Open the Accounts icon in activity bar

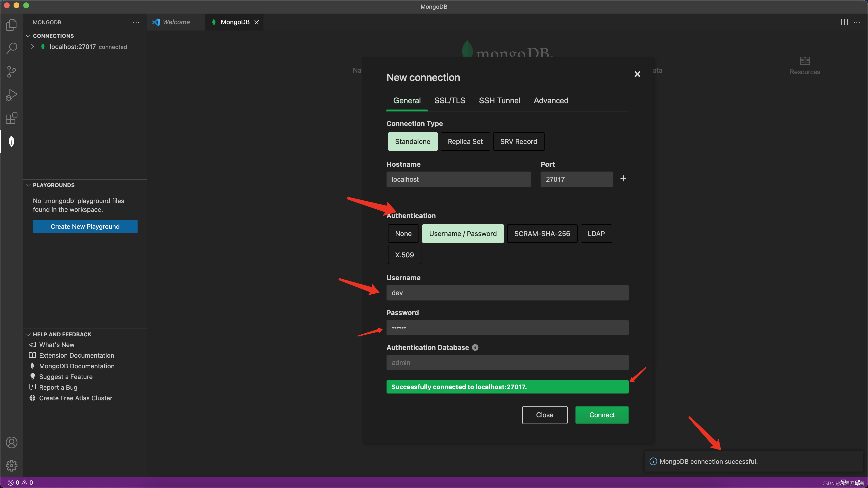click(x=11, y=442)
